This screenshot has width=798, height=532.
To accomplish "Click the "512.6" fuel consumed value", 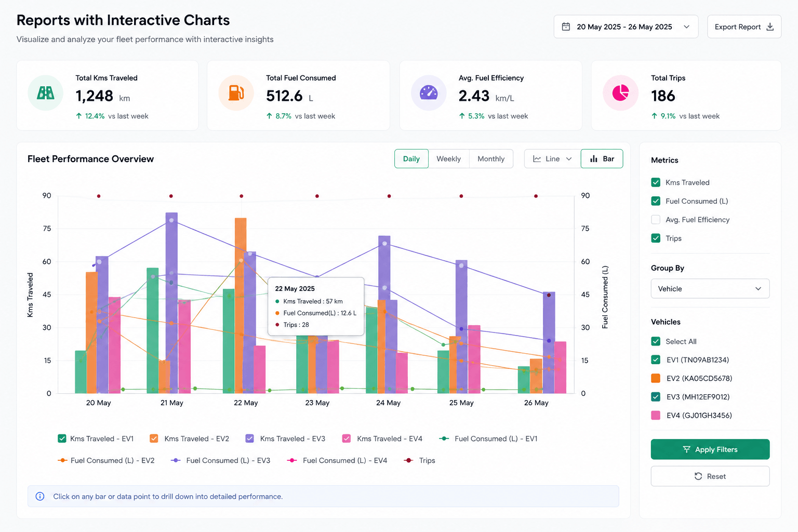I will click(x=284, y=96).
